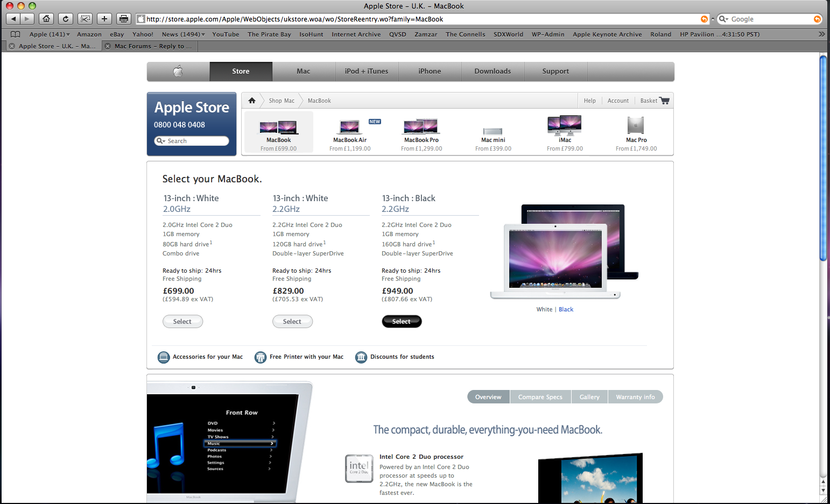Screen dimensions: 830x504
Task: Expand the Apple (141) bookmarks dropdown
Action: click(50, 34)
